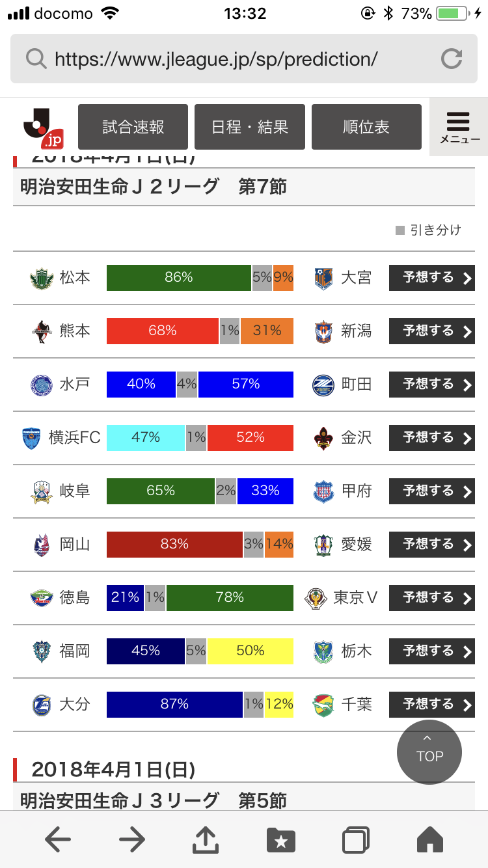
Task: Go forward with the right arrow
Action: [132, 840]
